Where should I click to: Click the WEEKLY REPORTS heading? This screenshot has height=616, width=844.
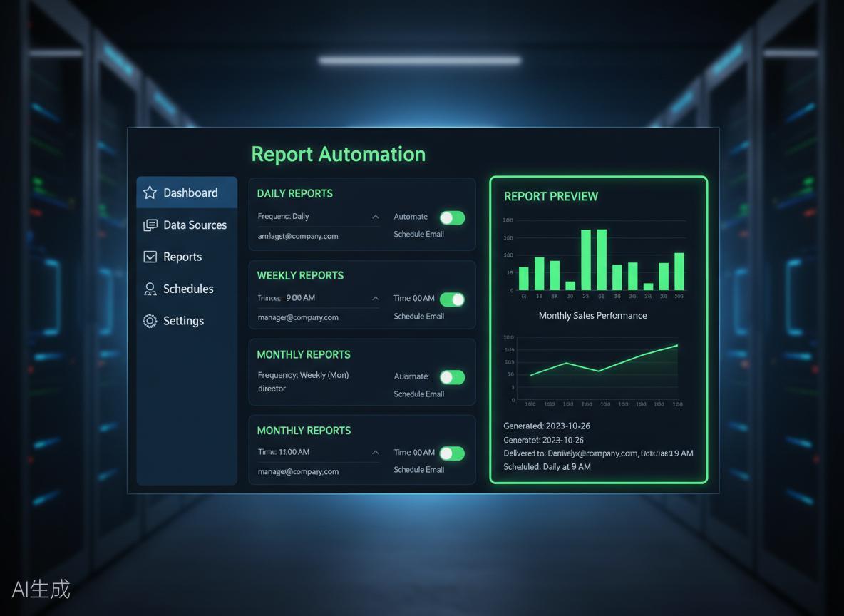click(300, 276)
